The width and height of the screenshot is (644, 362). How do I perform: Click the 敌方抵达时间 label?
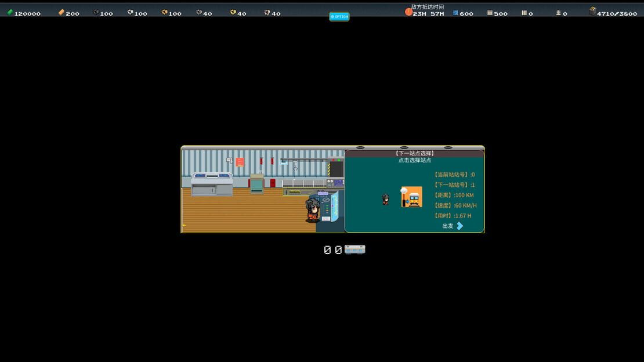click(428, 7)
